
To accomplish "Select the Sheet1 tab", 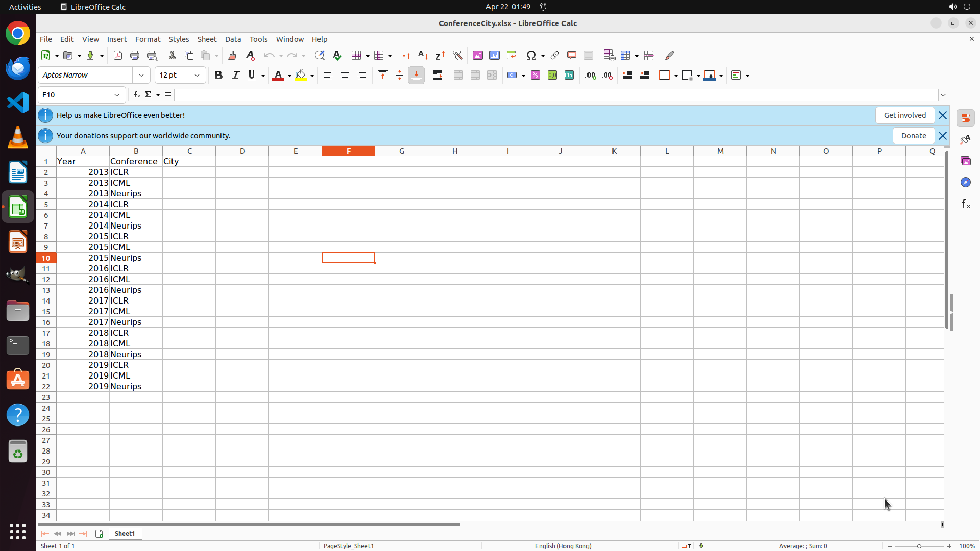I will coord(125,533).
